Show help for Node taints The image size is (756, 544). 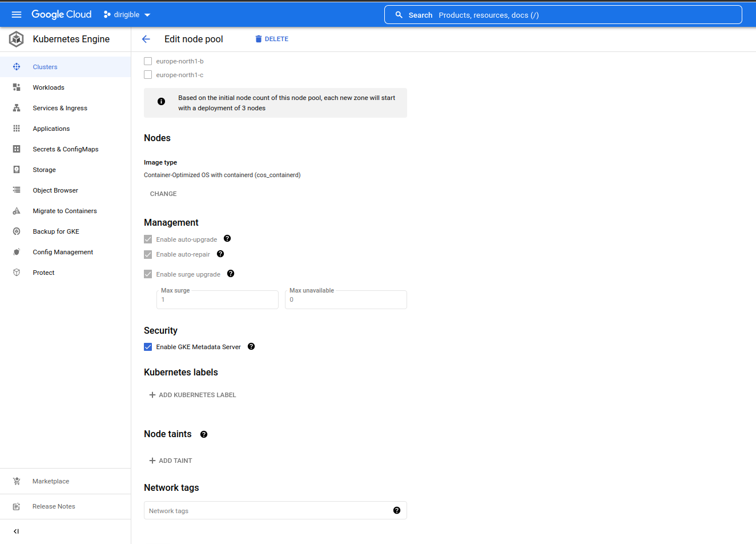(204, 434)
